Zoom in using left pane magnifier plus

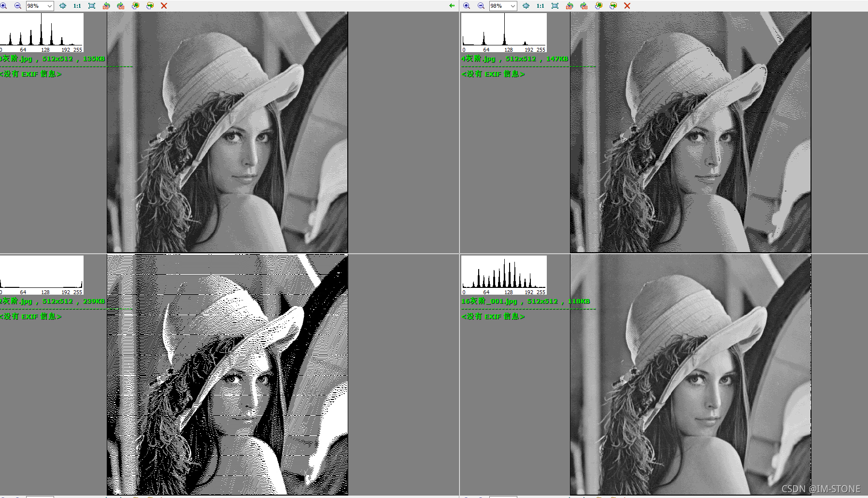point(3,6)
